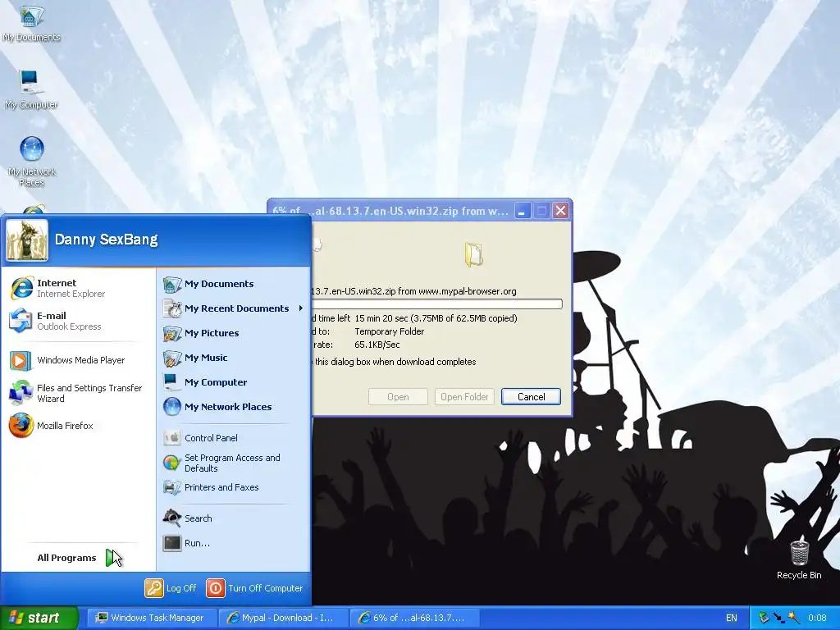Open the Run... dialog
The image size is (840, 630).
[x=234, y=543]
